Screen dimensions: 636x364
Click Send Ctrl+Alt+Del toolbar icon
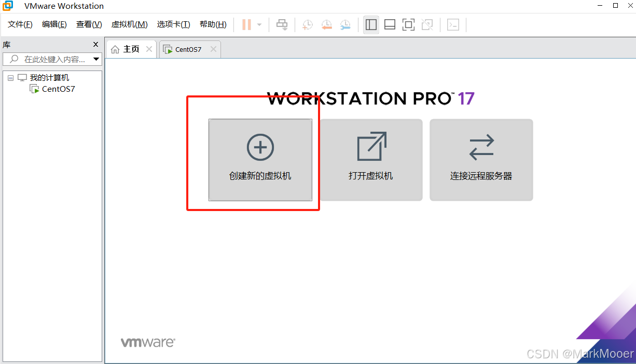282,24
